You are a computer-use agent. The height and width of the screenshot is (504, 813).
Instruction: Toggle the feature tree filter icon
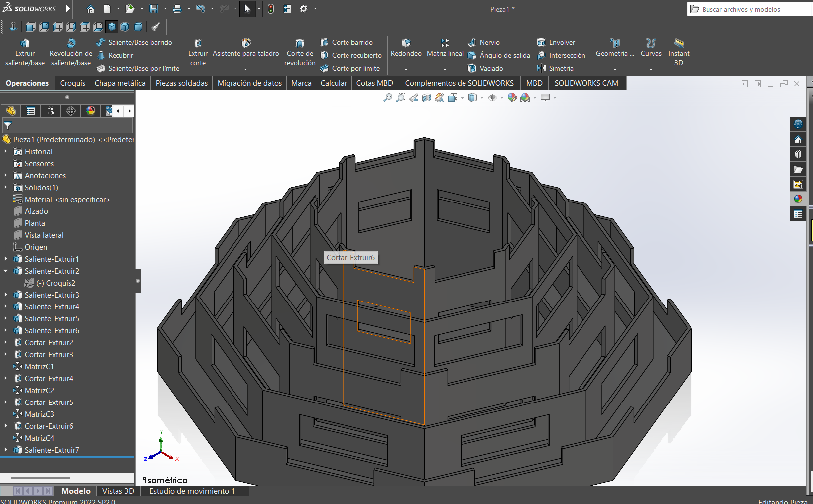point(8,125)
